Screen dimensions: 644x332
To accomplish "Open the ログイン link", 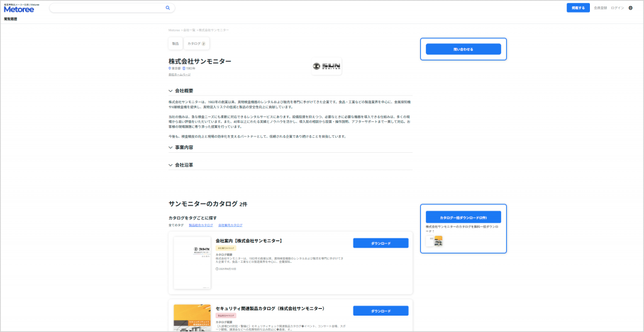I will click(618, 8).
